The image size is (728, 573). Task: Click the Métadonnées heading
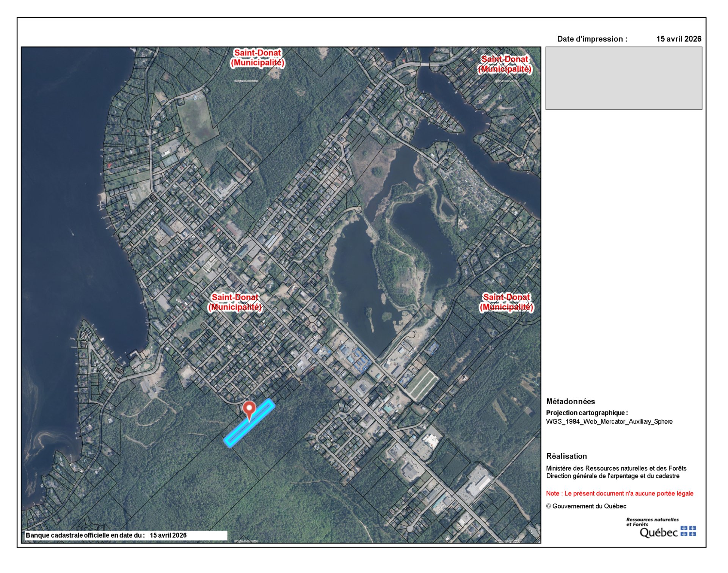pos(570,401)
